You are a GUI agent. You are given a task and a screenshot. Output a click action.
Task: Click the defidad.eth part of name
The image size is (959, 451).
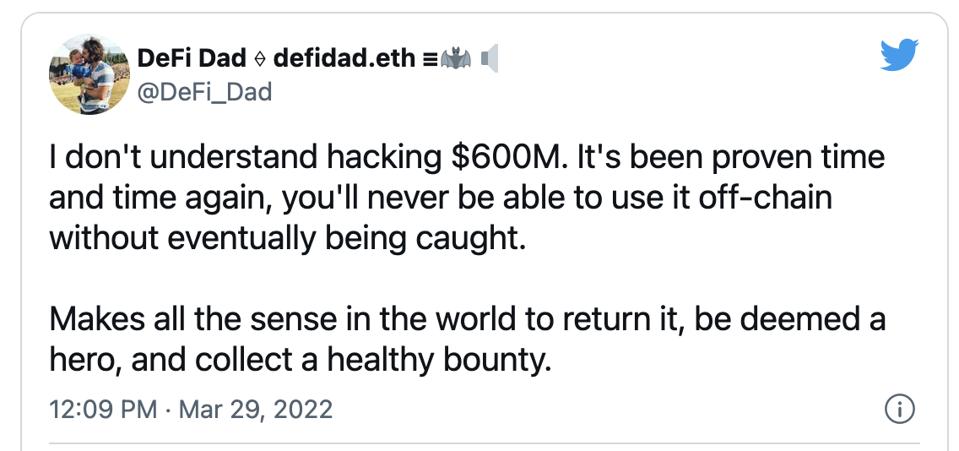[343, 58]
